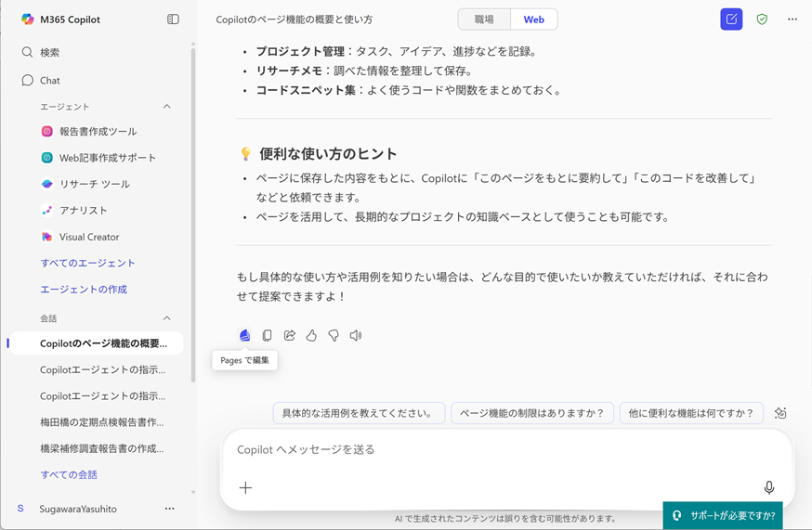This screenshot has width=812, height=530.
Task: Click the M365 Copilot logo icon
Action: click(28, 19)
